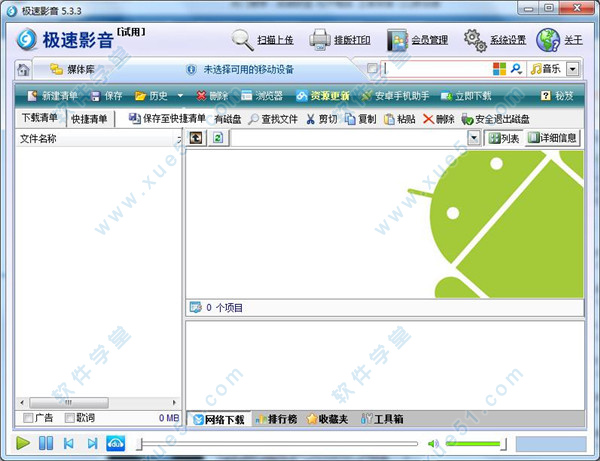
Task: Click the right scroll arrow in list
Action: (174, 402)
